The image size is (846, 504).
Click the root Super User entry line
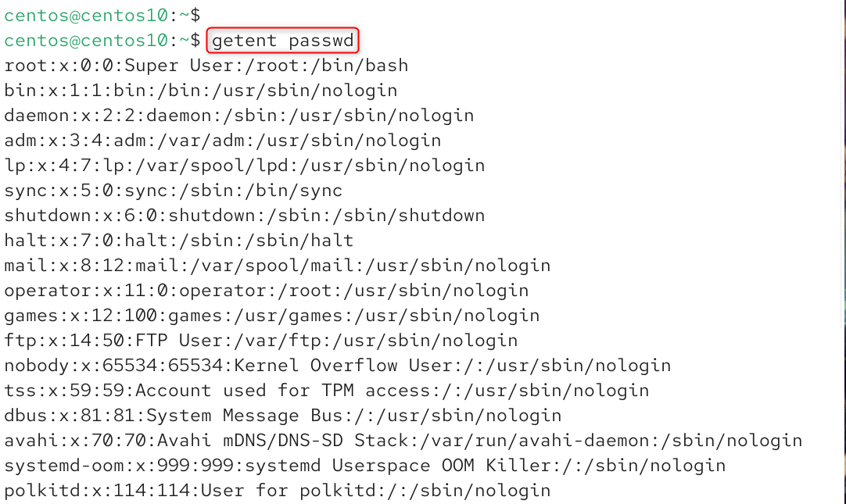tap(206, 66)
